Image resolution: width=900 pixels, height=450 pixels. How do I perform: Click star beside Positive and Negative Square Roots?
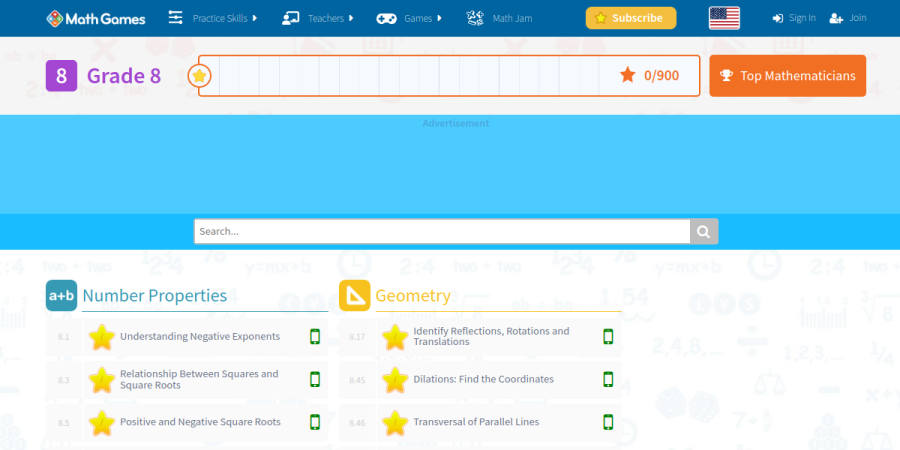[x=102, y=422]
